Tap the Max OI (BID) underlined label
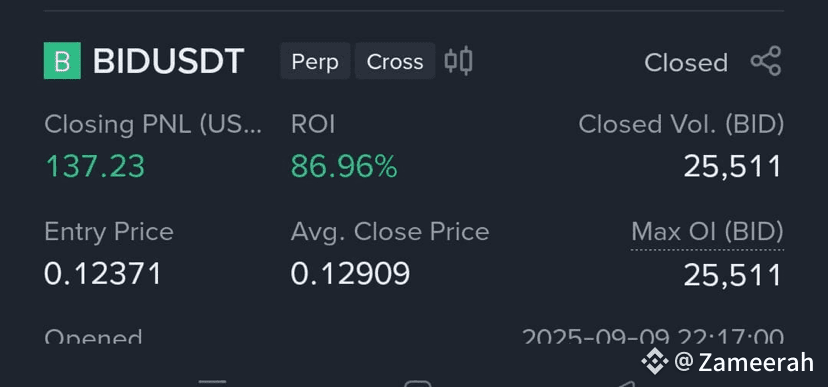This screenshot has height=387, width=828. [707, 232]
